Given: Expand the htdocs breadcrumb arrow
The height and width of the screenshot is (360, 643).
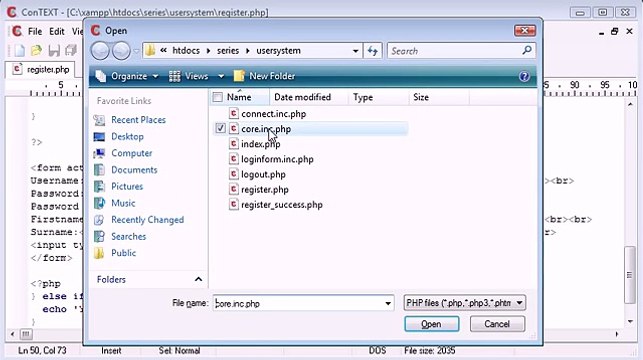Looking at the screenshot, I should point(208,51).
